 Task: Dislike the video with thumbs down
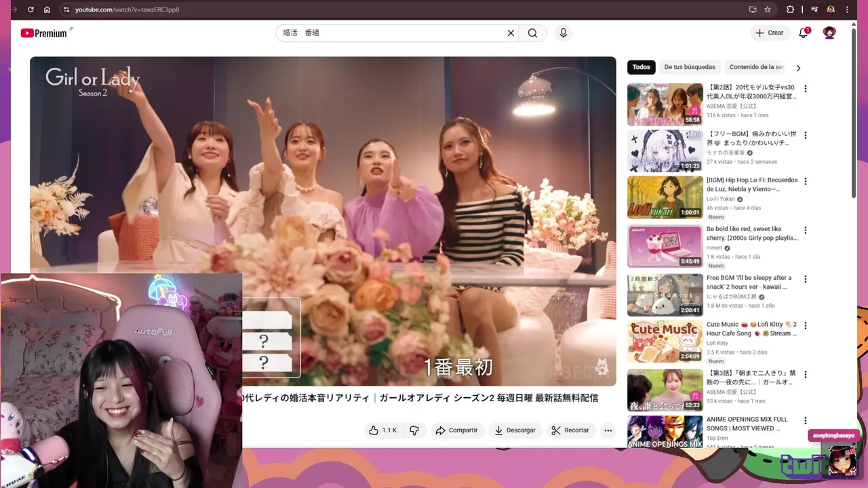pos(414,430)
